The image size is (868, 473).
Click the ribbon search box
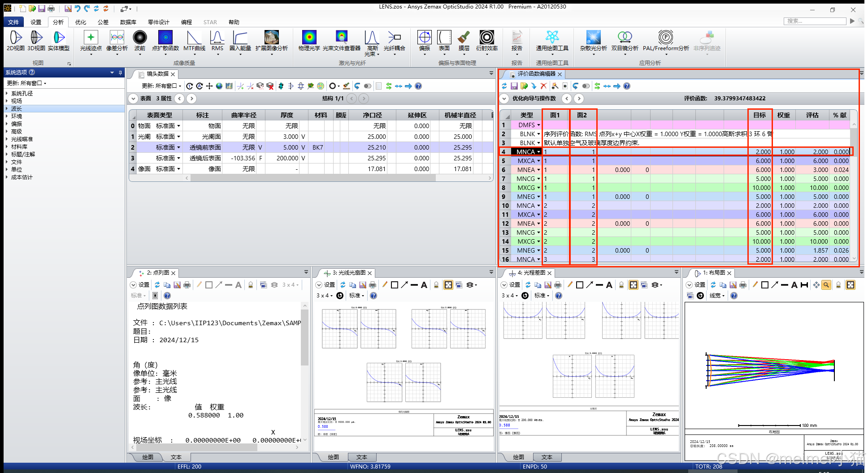[x=815, y=21]
